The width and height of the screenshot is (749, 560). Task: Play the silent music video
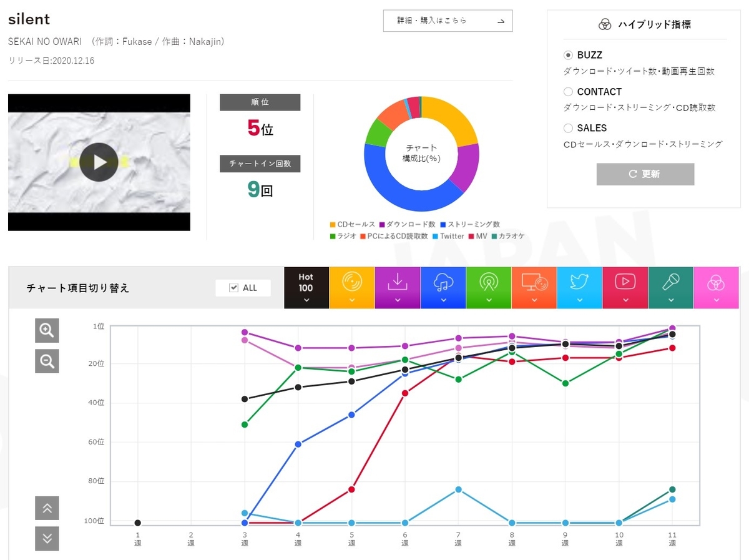coord(99,162)
